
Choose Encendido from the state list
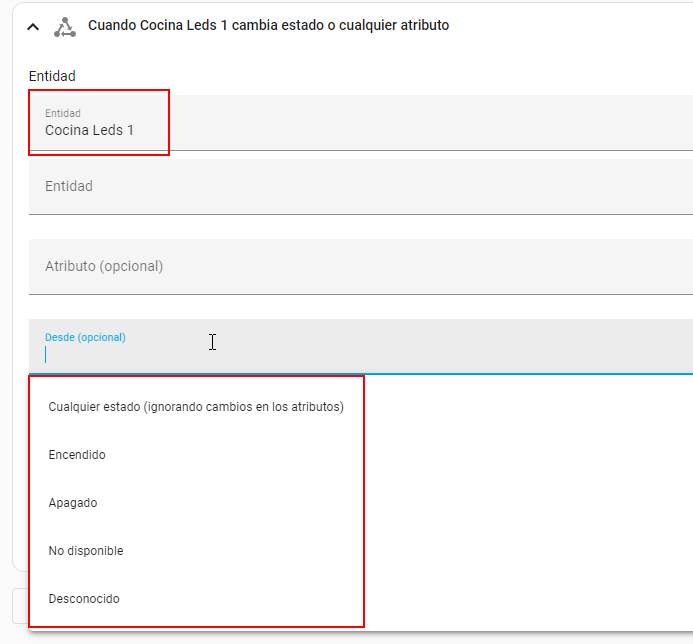click(77, 455)
